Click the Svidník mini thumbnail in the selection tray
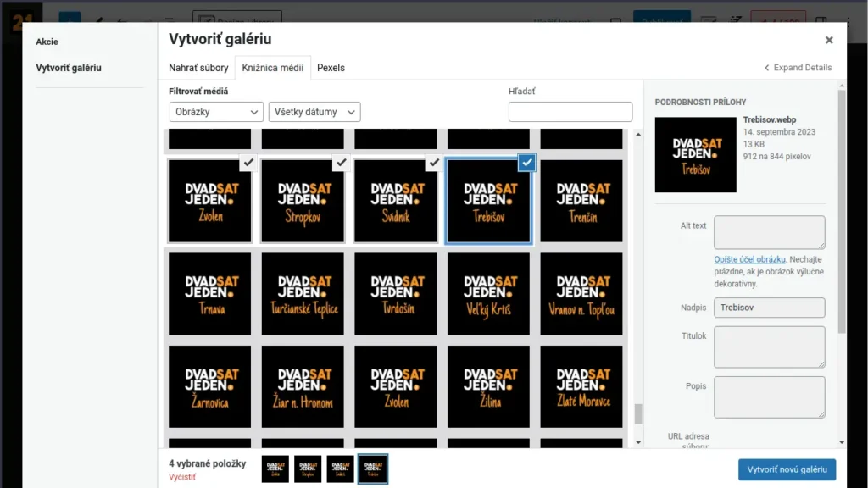Screen dimensions: 868x488 pyautogui.click(x=341, y=469)
